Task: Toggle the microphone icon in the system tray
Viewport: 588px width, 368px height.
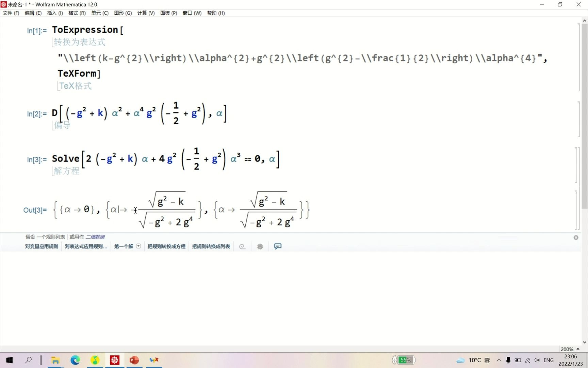Action: tap(508, 360)
